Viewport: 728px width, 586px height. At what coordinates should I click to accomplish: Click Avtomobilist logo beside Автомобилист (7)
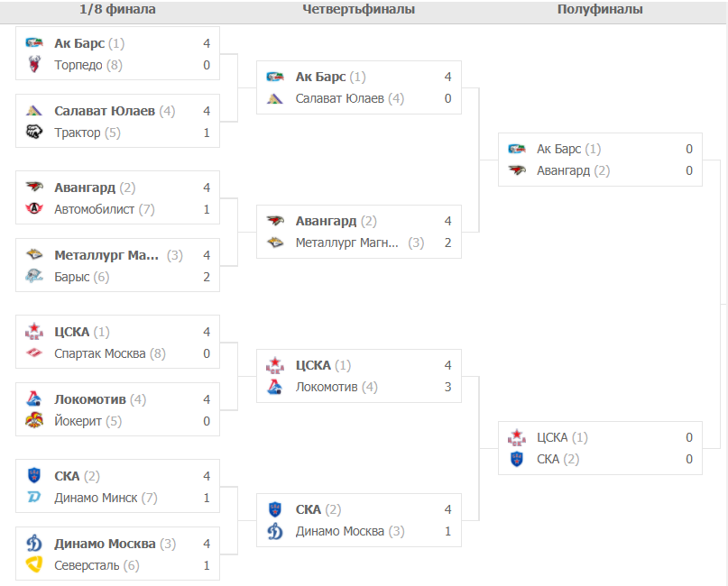point(34,209)
